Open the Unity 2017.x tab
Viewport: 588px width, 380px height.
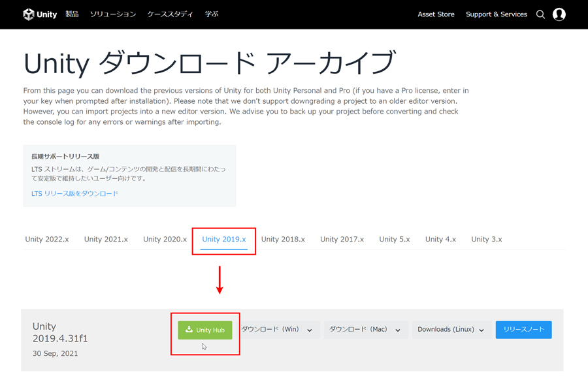342,240
